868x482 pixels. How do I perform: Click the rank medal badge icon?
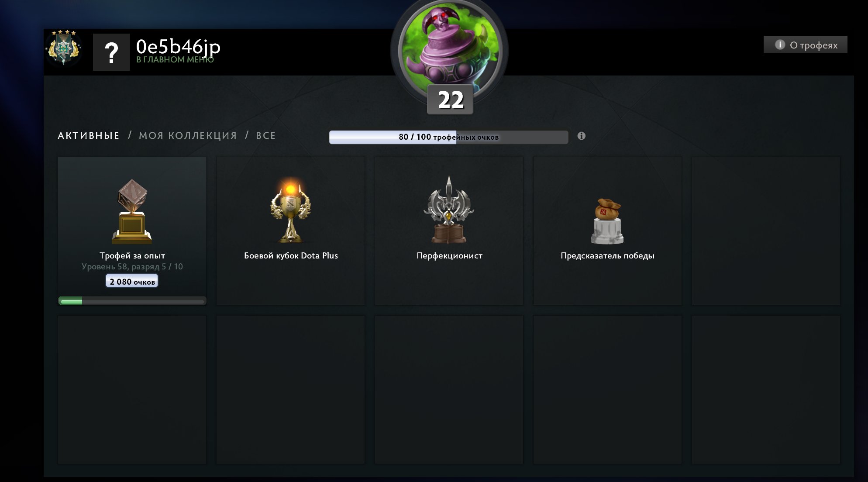click(64, 47)
